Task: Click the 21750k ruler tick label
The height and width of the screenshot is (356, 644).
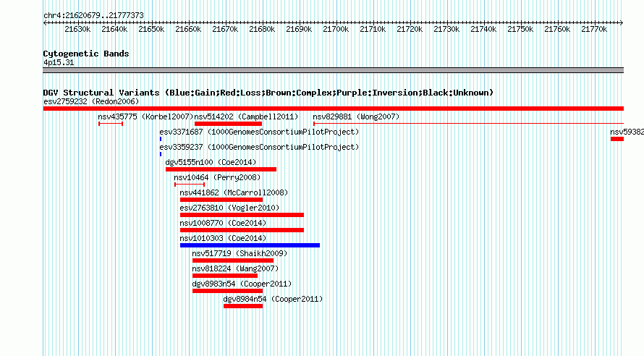Action: [520, 29]
